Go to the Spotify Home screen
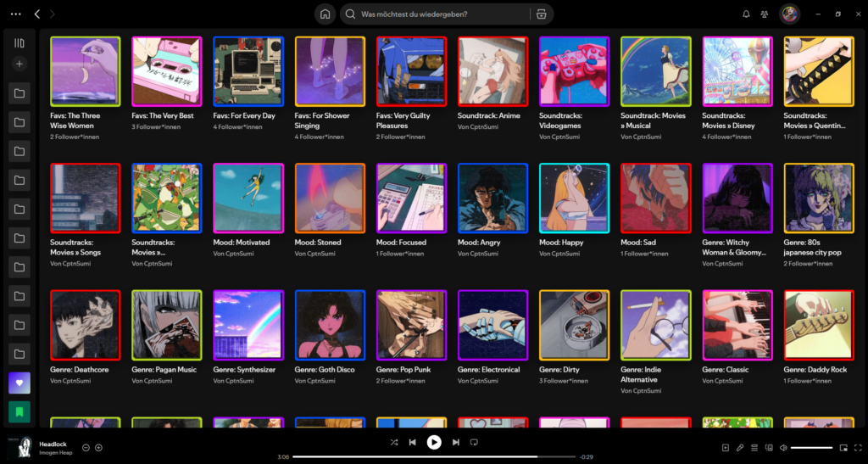Image resolution: width=868 pixels, height=464 pixels. point(325,14)
